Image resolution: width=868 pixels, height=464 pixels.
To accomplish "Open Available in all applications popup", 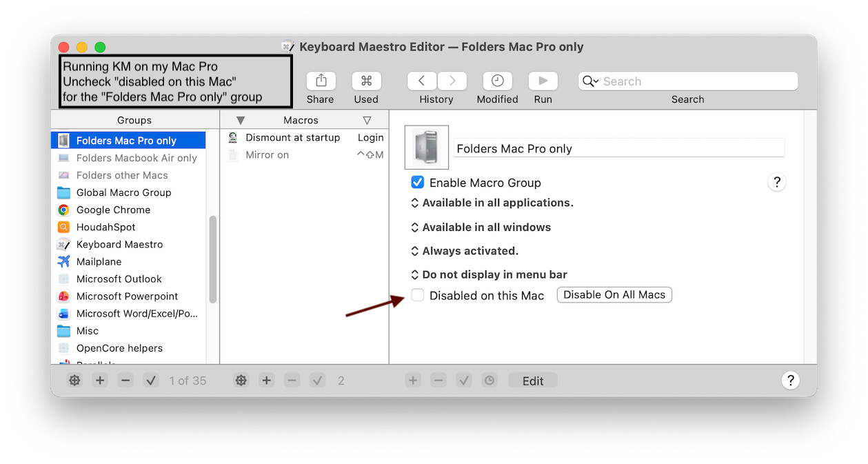I will [x=492, y=203].
